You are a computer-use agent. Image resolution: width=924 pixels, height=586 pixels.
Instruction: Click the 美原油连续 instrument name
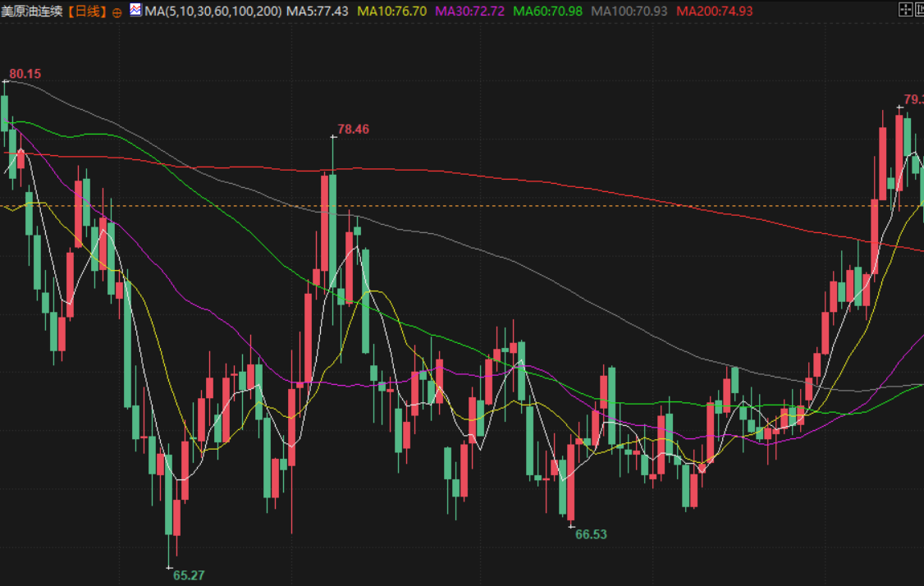pyautogui.click(x=32, y=11)
